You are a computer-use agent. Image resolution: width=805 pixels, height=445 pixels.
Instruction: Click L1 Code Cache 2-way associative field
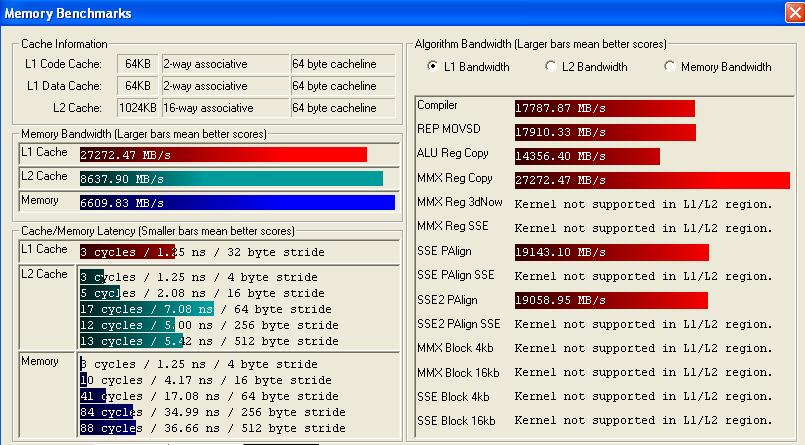pos(225,64)
